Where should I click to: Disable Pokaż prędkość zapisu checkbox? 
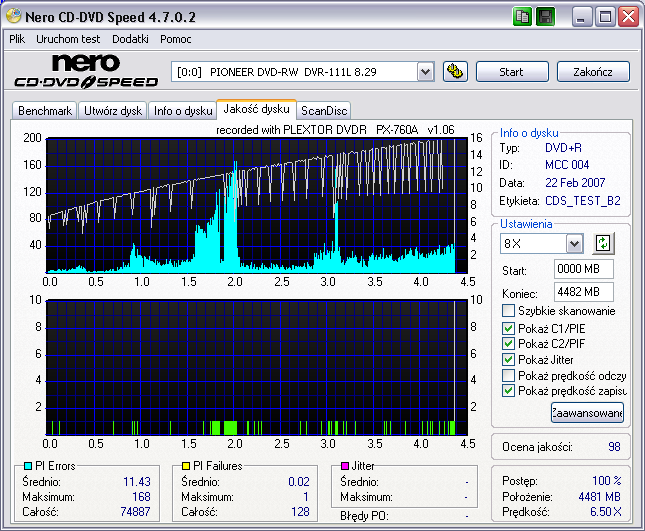click(508, 390)
